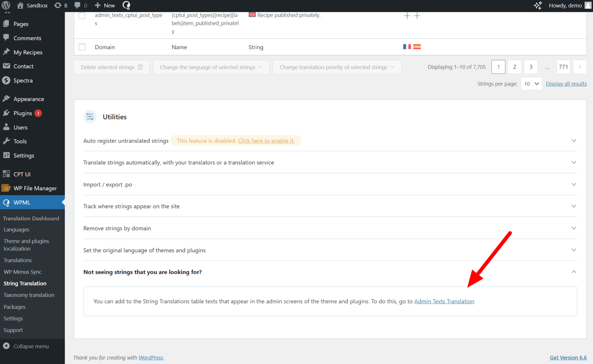Click the WP File Manager folder icon
Image resolution: width=593 pixels, height=364 pixels.
(6, 188)
